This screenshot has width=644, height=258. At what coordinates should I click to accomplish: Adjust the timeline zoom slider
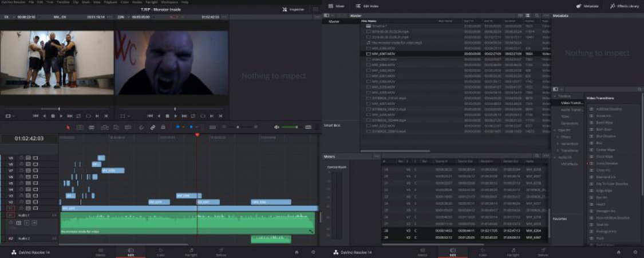coord(239,127)
